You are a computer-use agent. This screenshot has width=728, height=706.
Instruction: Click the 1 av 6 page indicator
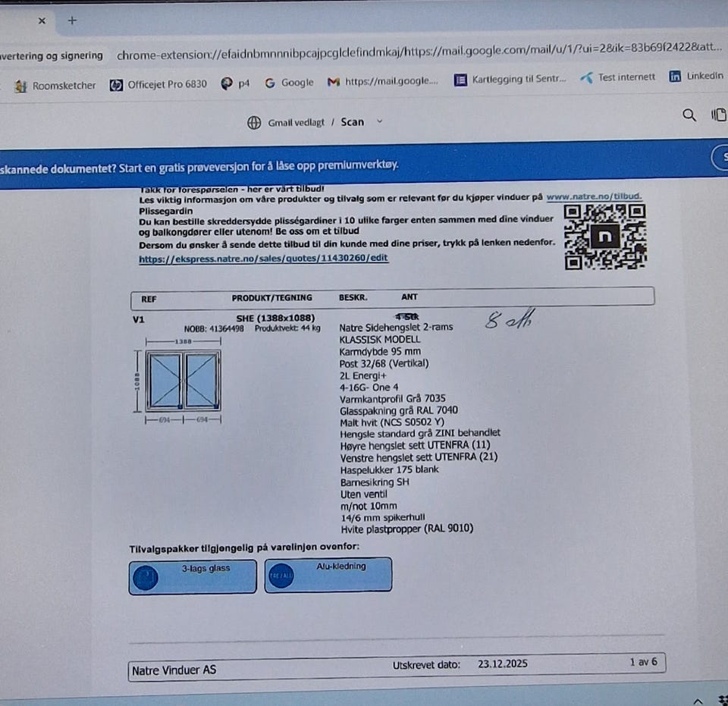(644, 662)
